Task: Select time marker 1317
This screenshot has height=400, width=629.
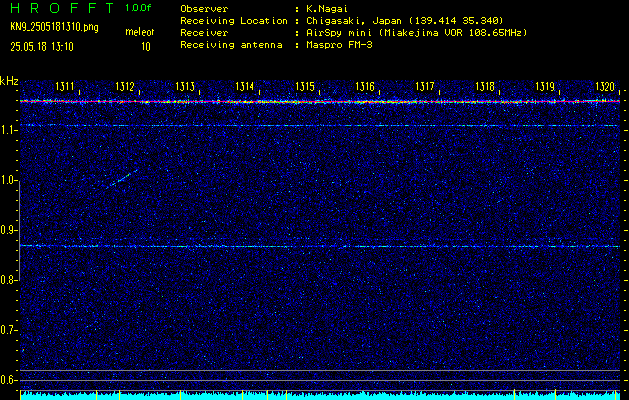Action: pos(425,86)
